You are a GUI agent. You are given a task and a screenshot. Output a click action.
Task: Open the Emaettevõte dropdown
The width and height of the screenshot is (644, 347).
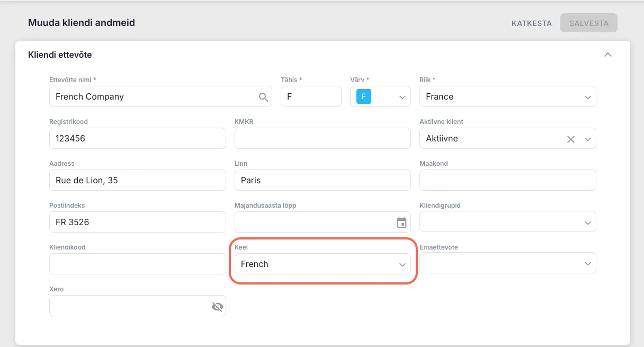click(587, 264)
